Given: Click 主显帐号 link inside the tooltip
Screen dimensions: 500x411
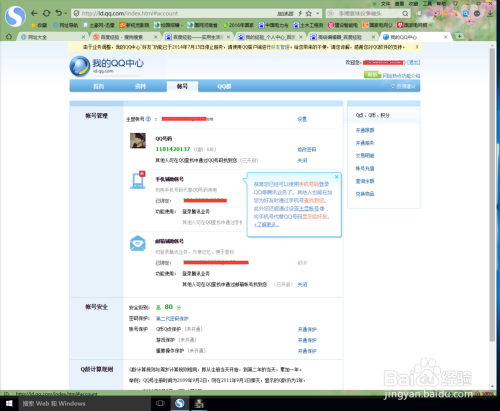Looking at the screenshot, I should click(309, 208).
